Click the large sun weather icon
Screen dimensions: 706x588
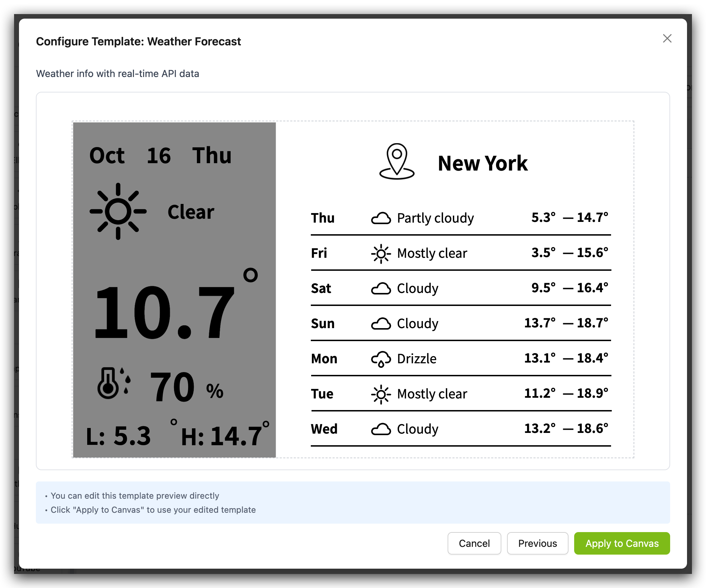click(x=118, y=211)
